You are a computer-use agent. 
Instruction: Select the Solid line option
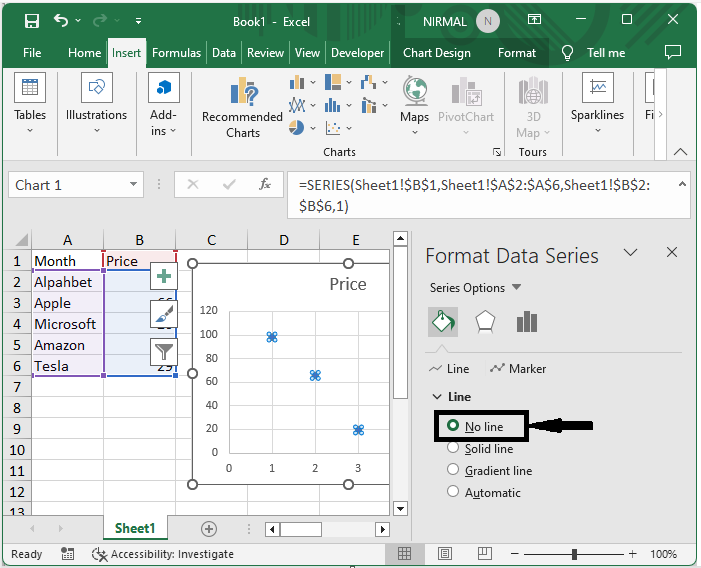coord(453,449)
